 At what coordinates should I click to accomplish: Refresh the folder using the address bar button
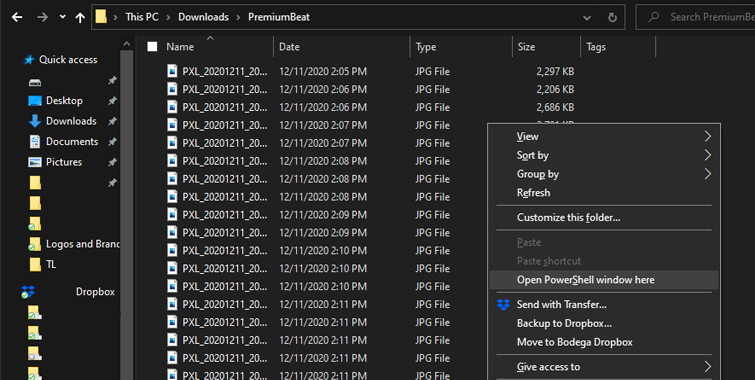612,17
